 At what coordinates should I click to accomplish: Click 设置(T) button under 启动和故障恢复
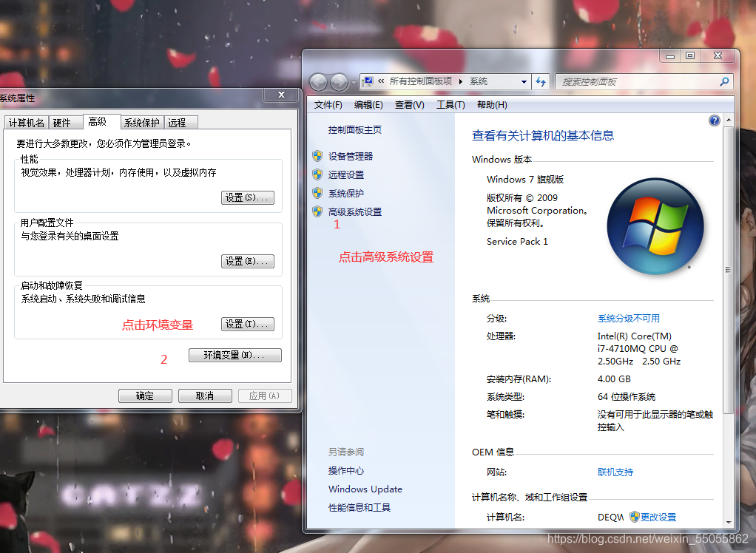pos(247,324)
